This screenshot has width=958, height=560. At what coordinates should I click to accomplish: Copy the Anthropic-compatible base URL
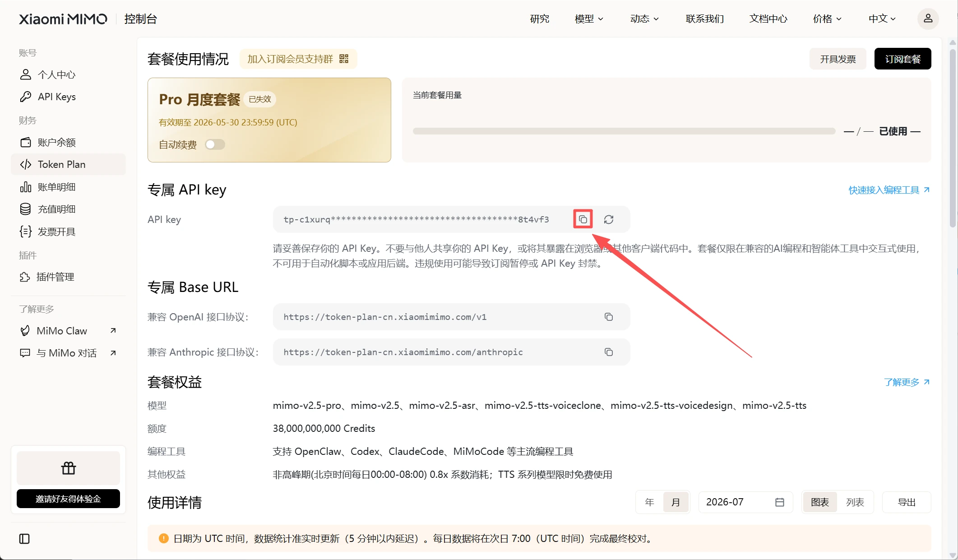click(x=609, y=352)
